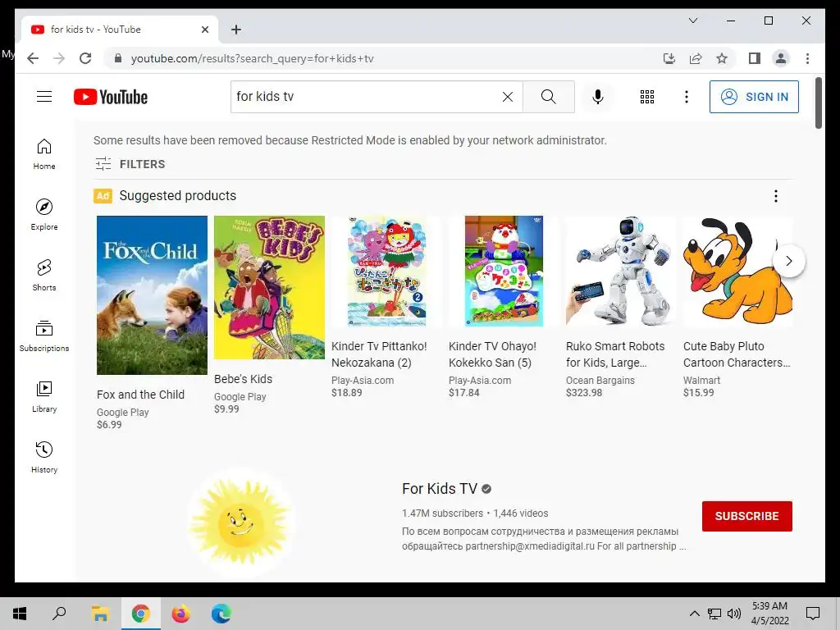Show next suggested products arrow

[788, 261]
